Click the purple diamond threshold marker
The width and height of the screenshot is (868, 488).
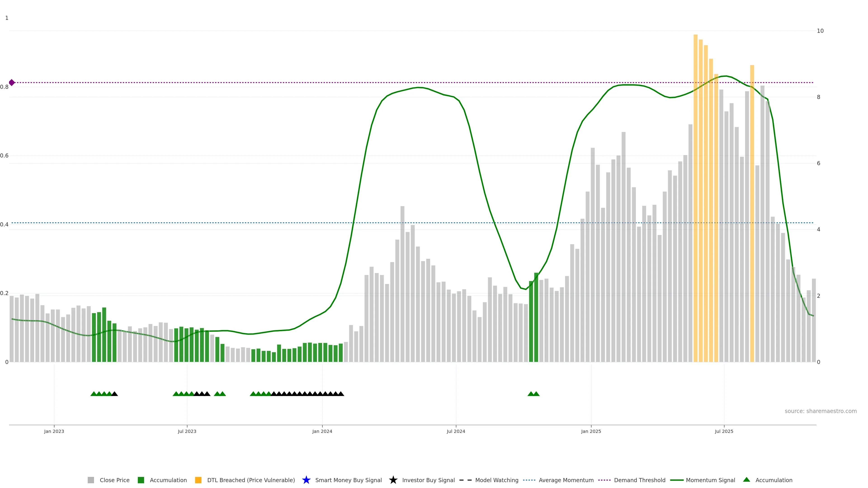(x=12, y=82)
